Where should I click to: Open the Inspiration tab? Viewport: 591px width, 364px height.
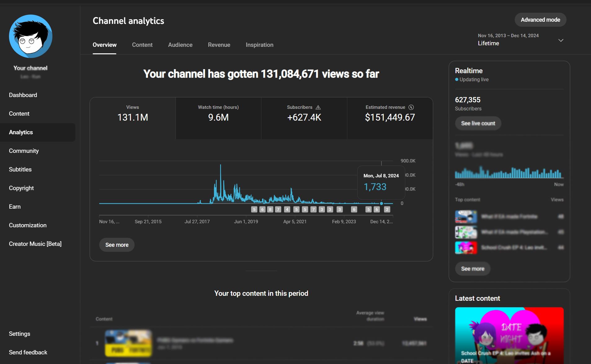pyautogui.click(x=260, y=45)
